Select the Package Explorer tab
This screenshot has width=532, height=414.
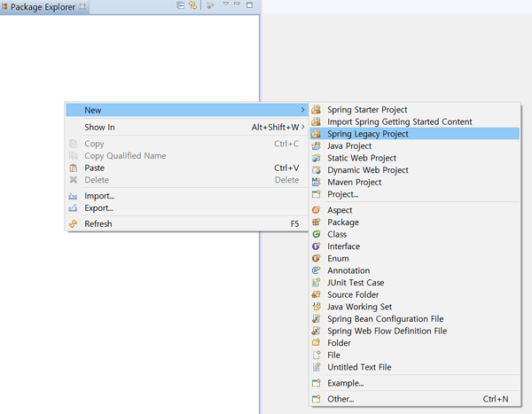click(x=43, y=7)
